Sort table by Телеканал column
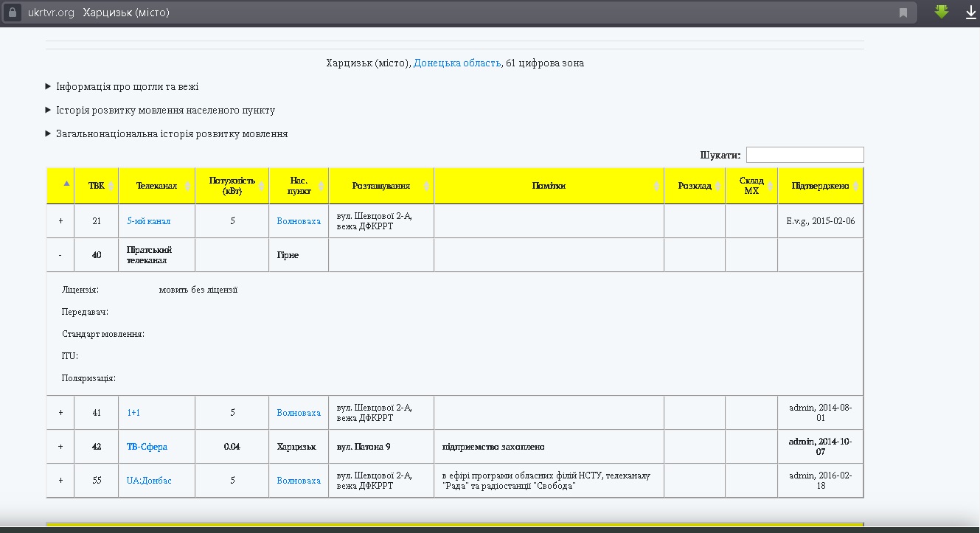Screen dimensions: 980x533 (x=157, y=186)
